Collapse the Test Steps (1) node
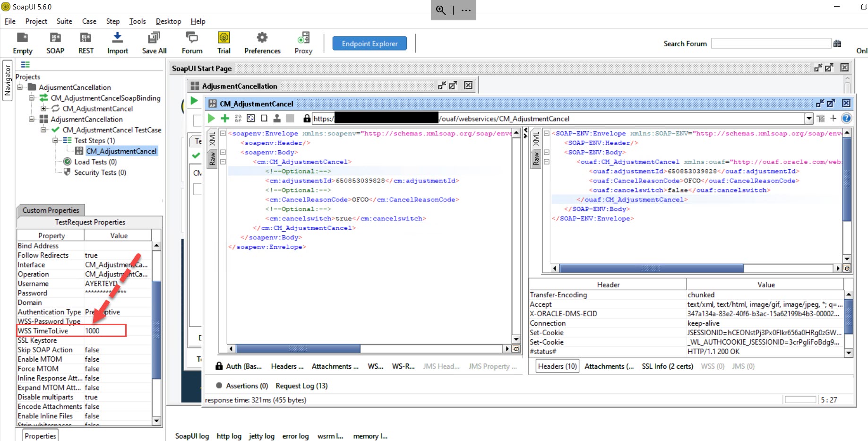Image resolution: width=868 pixels, height=441 pixels. pos(55,140)
